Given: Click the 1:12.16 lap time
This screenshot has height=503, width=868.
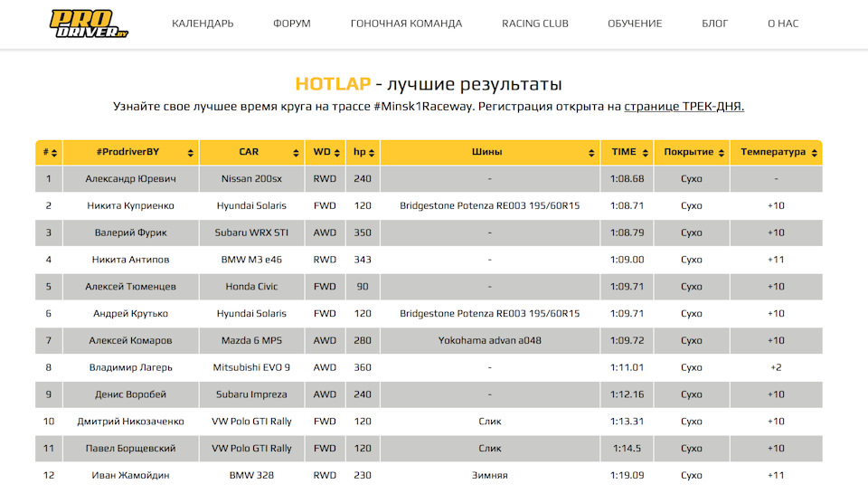Looking at the screenshot, I should pyautogui.click(x=627, y=394).
